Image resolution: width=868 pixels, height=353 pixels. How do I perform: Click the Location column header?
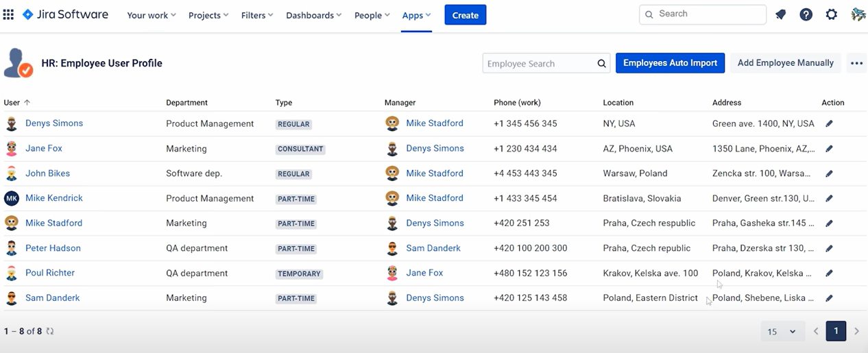point(618,103)
